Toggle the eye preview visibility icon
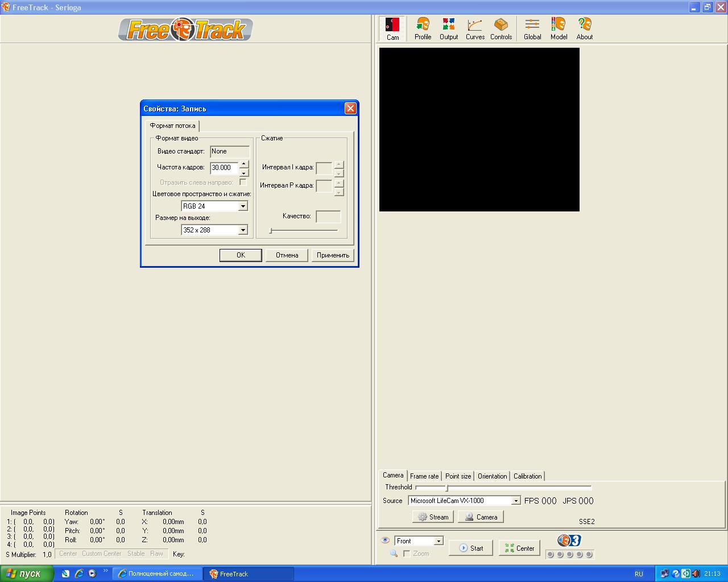Viewport: 728px width, 582px height. coord(385,541)
